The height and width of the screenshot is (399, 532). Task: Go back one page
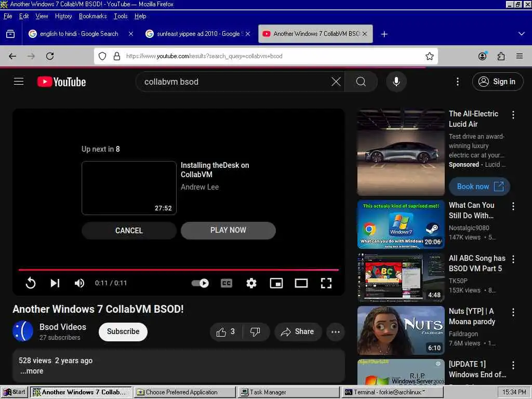[12, 56]
